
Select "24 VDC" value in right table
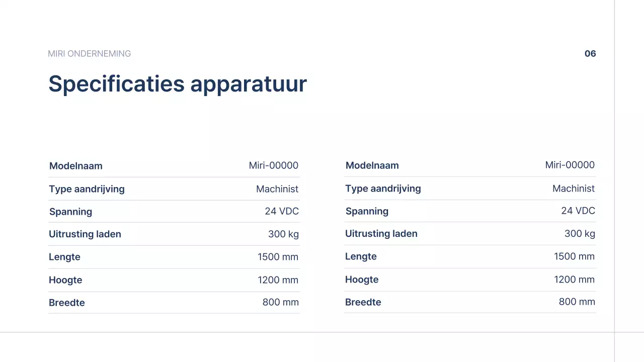click(578, 211)
